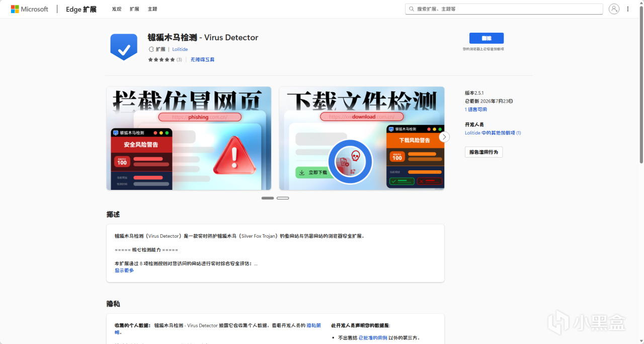Click the 开发人员 label
This screenshot has height=344, width=644.
click(474, 125)
